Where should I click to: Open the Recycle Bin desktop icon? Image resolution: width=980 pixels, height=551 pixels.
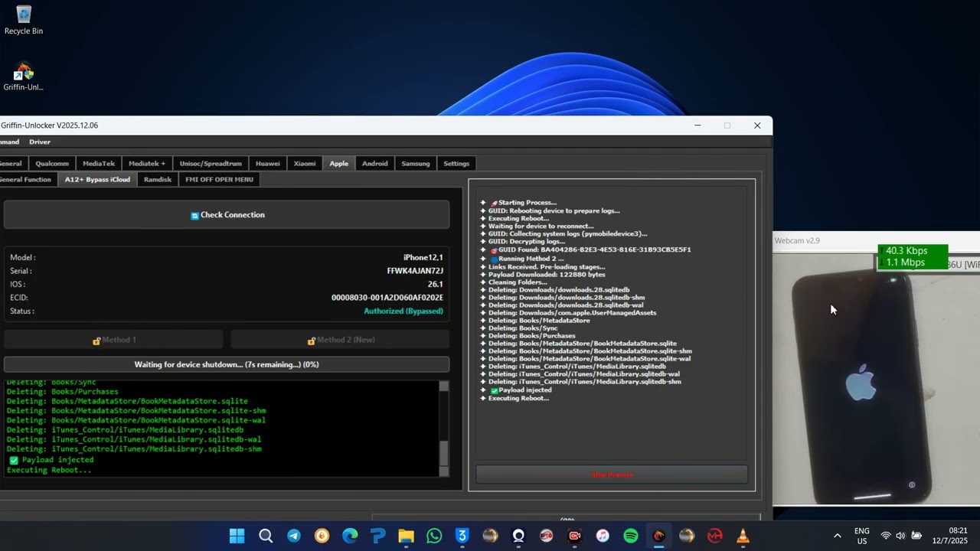pyautogui.click(x=24, y=20)
